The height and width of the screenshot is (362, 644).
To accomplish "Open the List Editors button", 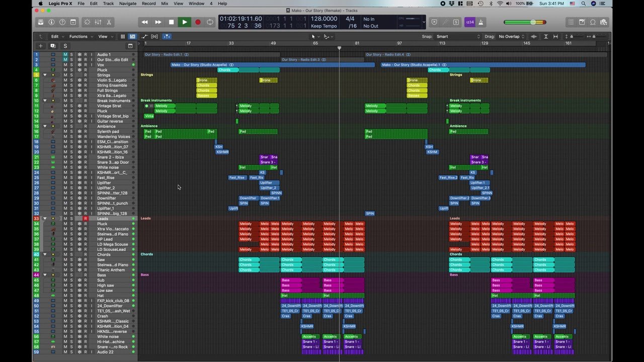I will tap(571, 22).
